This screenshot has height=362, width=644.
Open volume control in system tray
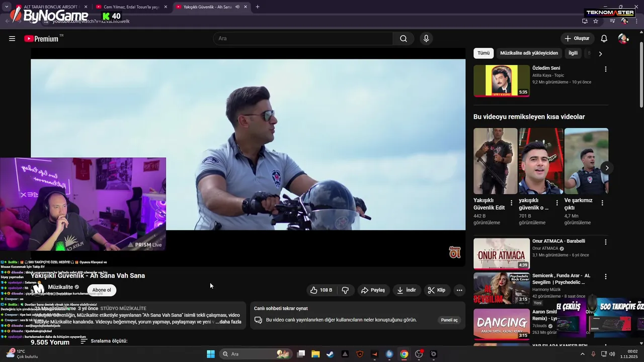pos(612,354)
